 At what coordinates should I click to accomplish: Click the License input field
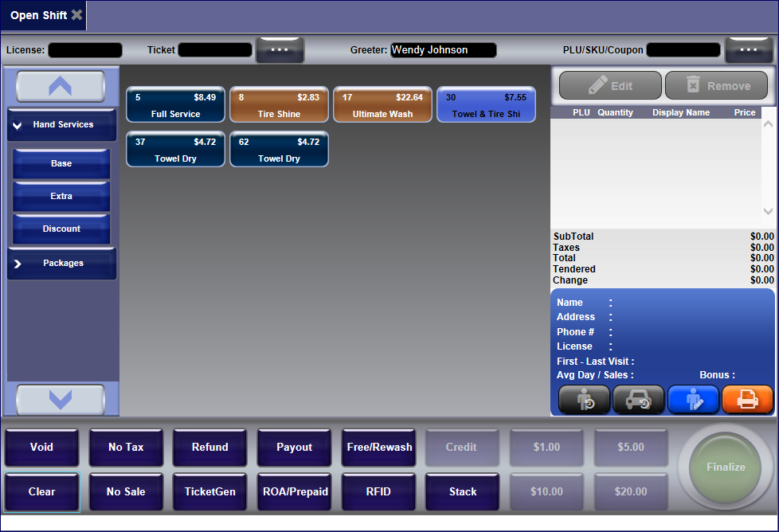click(x=85, y=50)
